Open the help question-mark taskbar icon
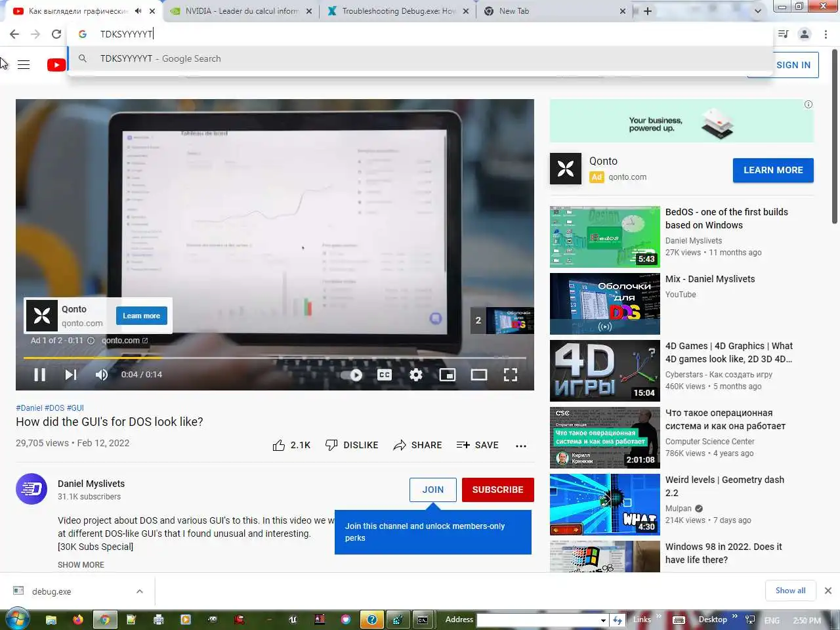The width and height of the screenshot is (840, 630). point(372,619)
